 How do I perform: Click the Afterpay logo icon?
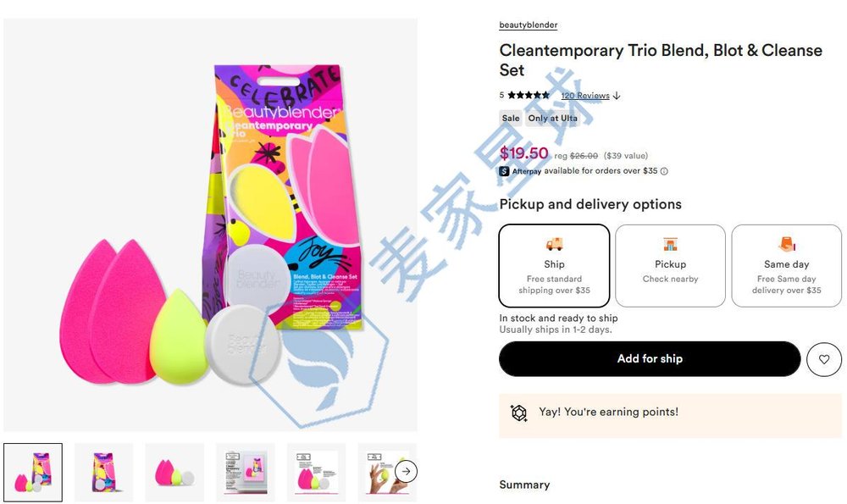(x=505, y=169)
